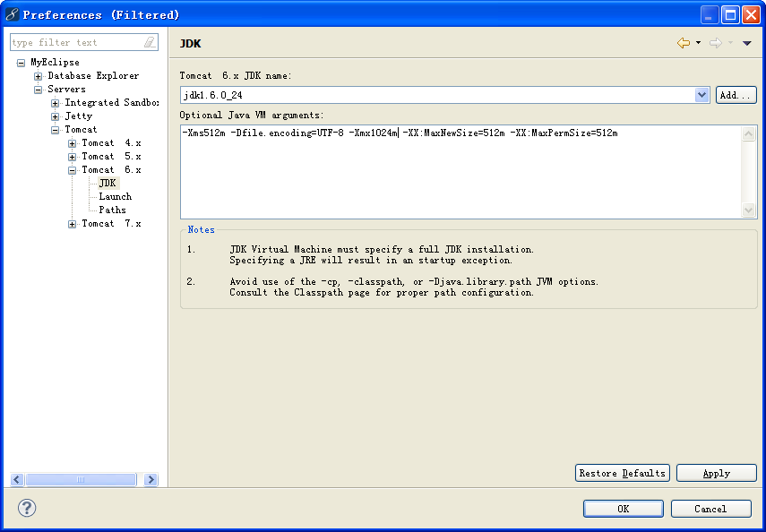
Task: Click the help question mark icon
Action: pos(27,508)
